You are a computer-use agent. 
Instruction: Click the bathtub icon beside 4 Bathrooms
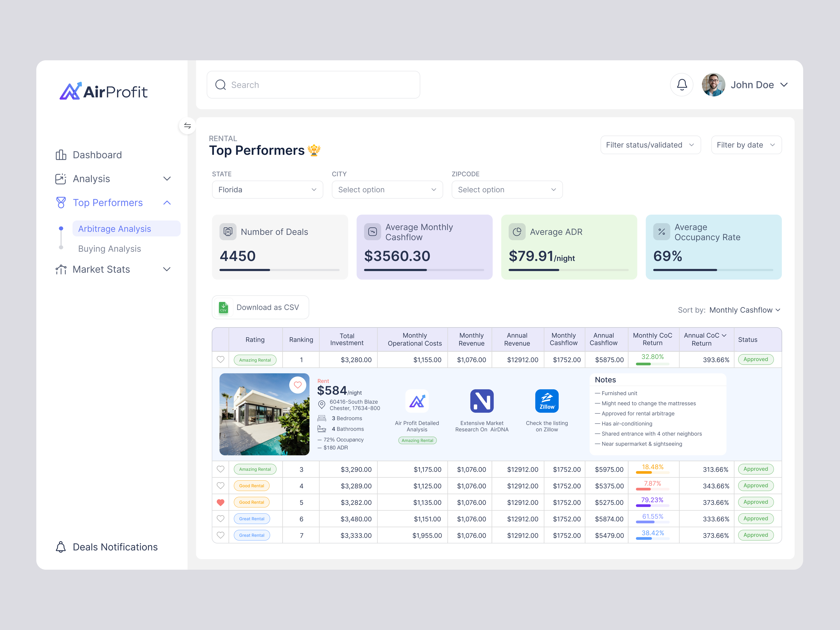[x=322, y=429]
